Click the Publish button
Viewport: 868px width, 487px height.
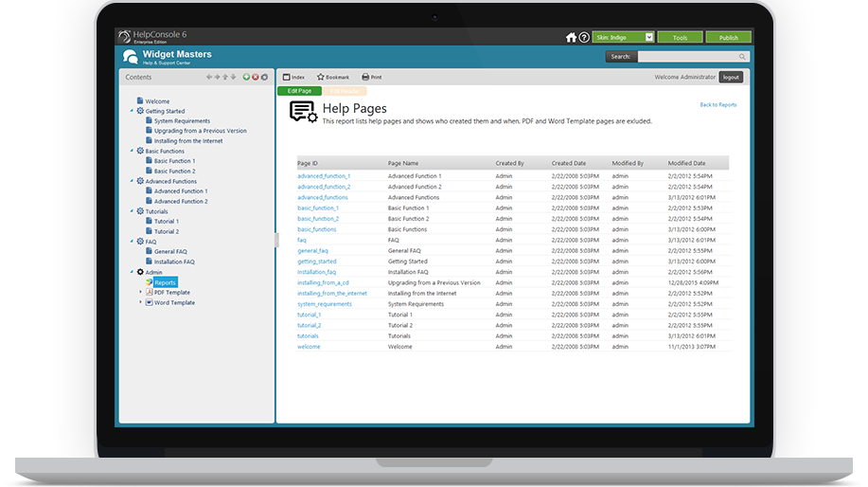pyautogui.click(x=728, y=37)
